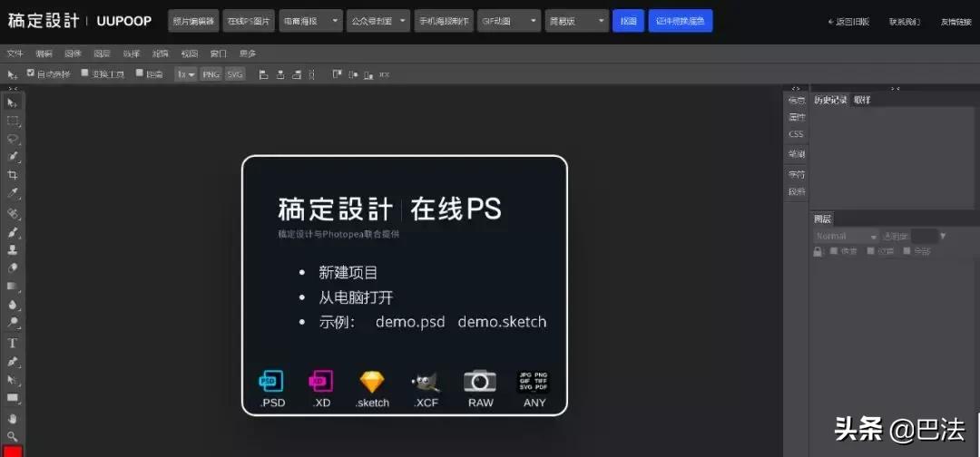Click the 图层 panel tab

[822, 219]
